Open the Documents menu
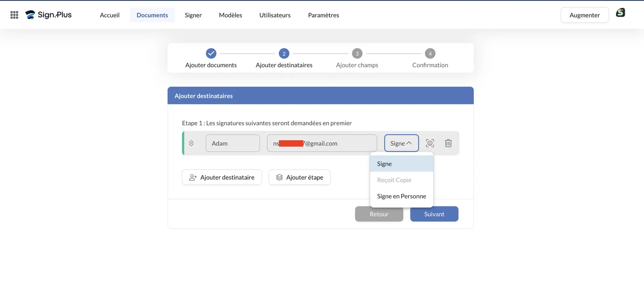 (x=152, y=15)
